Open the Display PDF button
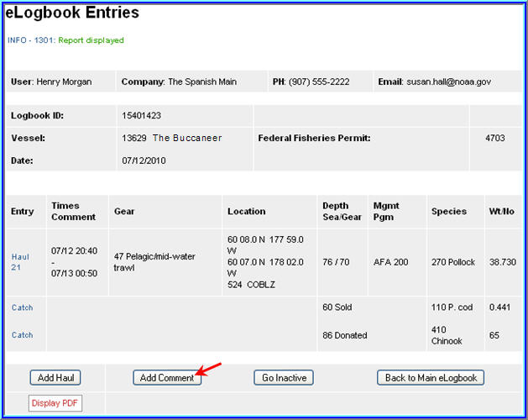 pos(55,403)
